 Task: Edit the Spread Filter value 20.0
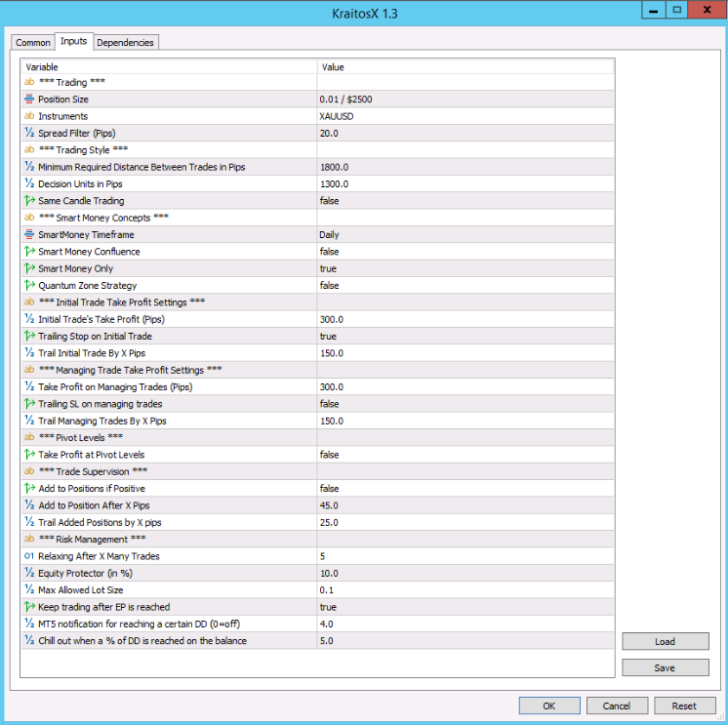465,133
